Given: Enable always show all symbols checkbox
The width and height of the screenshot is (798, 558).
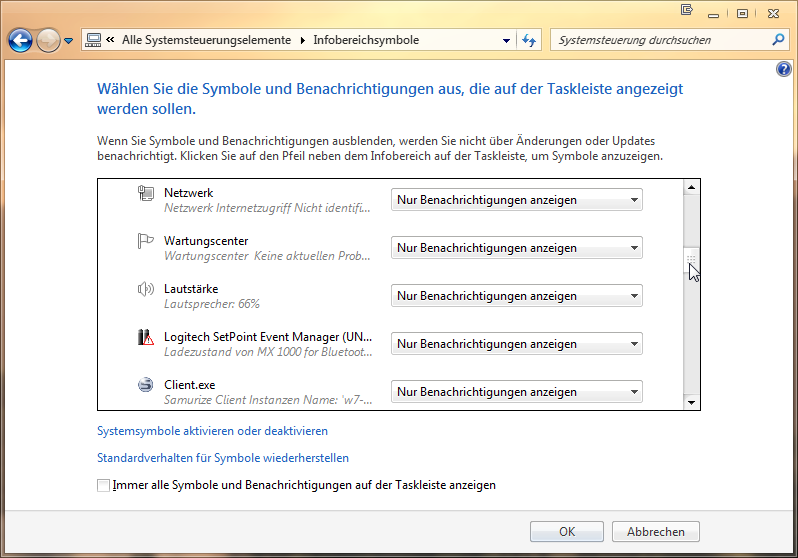Looking at the screenshot, I should (x=103, y=485).
